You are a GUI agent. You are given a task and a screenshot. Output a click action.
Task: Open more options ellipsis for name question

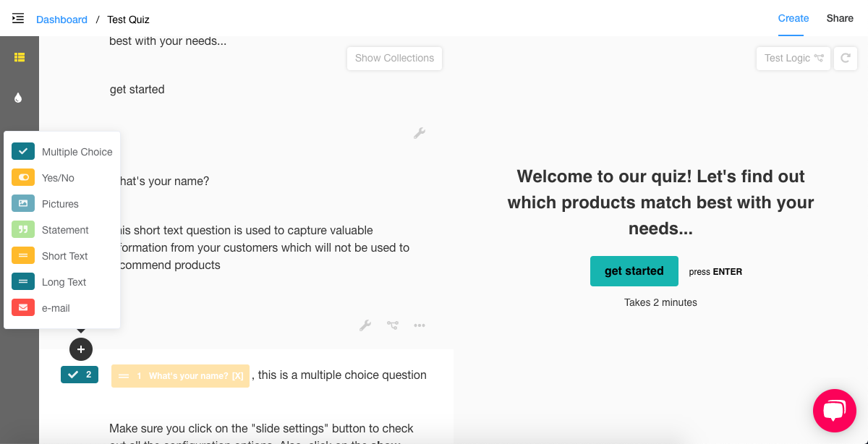tap(419, 325)
